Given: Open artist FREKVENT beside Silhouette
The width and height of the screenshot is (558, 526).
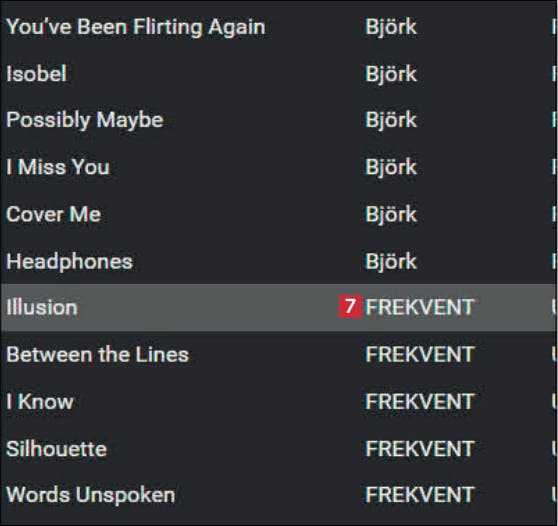Looking at the screenshot, I should click(x=420, y=449).
